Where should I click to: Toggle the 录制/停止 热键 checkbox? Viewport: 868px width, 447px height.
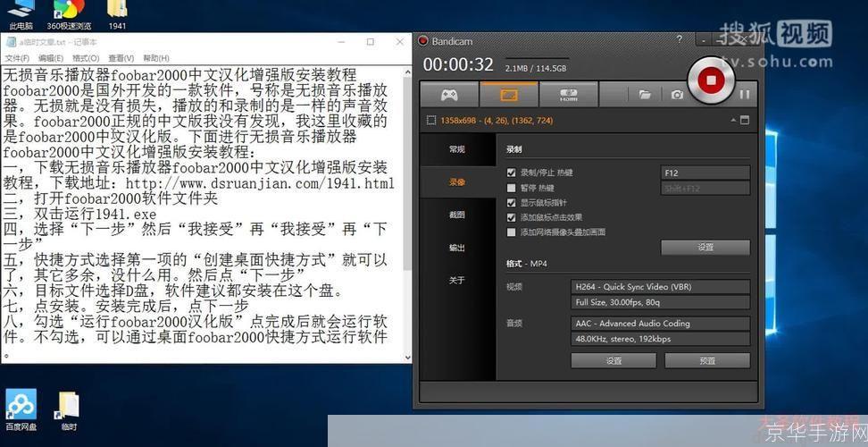[x=512, y=173]
